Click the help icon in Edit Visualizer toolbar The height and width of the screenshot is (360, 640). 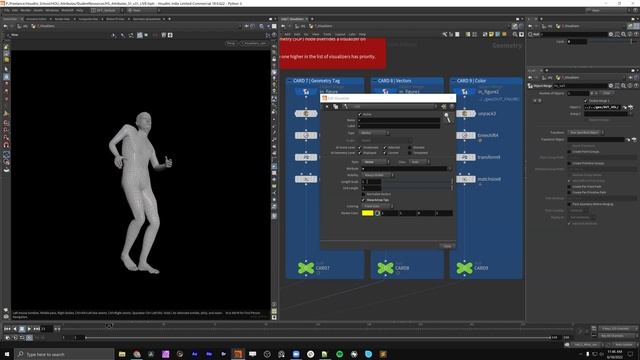point(451,107)
